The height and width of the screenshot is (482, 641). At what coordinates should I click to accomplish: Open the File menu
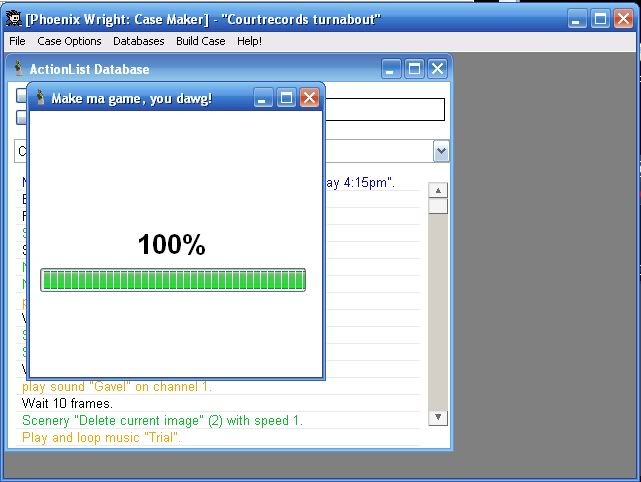pos(17,41)
